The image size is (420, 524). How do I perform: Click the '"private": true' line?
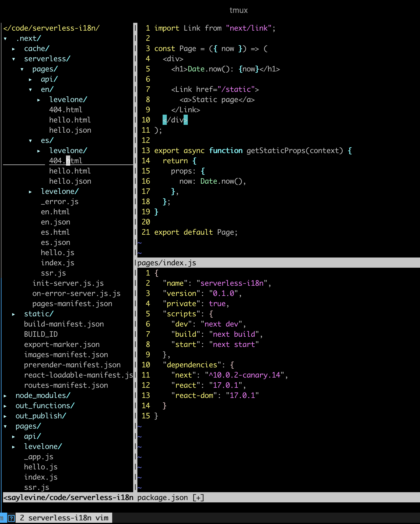[x=196, y=304]
